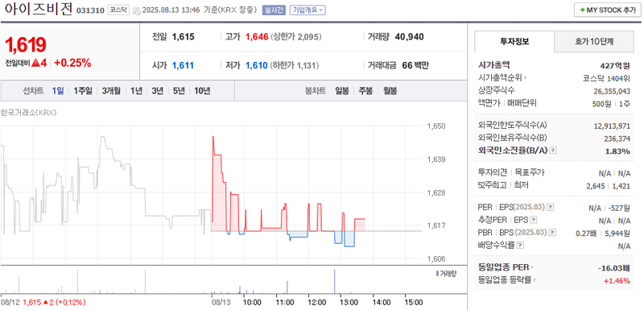Click the PER EPS help icon

click(551, 208)
